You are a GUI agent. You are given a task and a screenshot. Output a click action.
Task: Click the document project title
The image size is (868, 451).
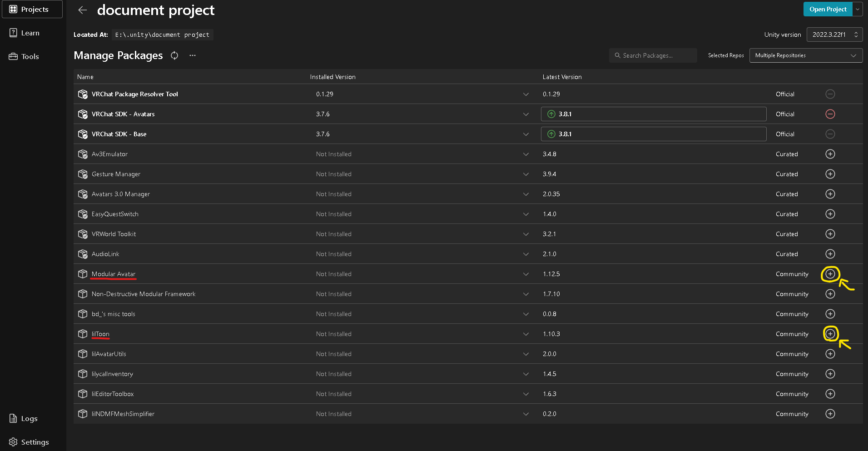click(x=156, y=10)
